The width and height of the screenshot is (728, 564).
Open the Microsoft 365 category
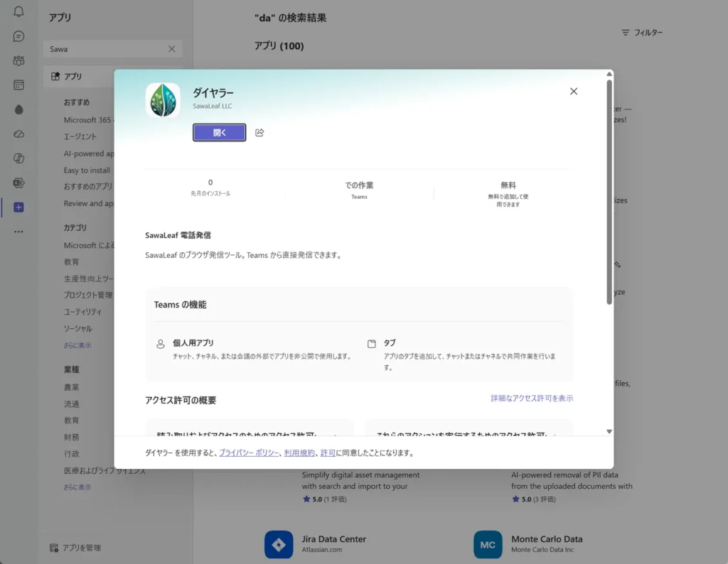tap(88, 120)
